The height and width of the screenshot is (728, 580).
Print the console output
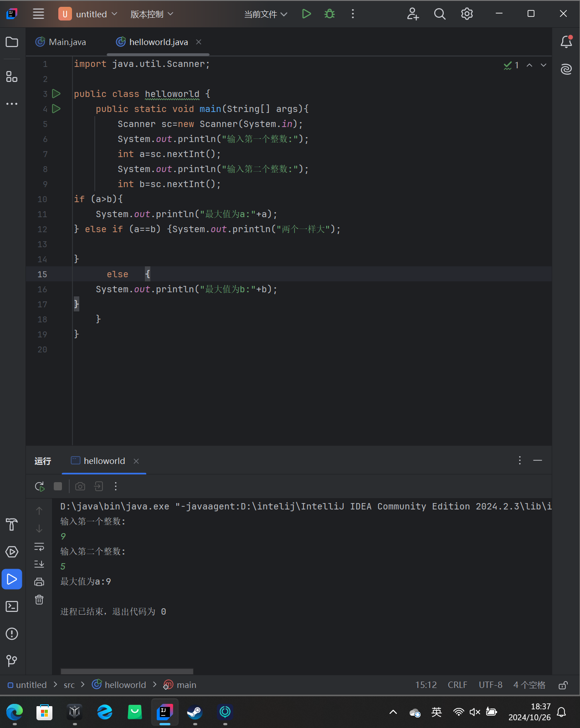point(39,582)
